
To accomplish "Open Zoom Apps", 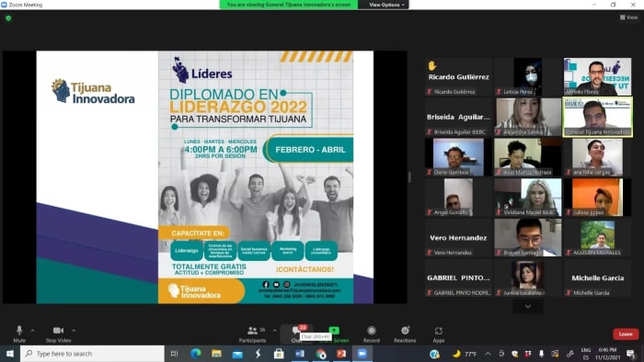I will (x=439, y=334).
